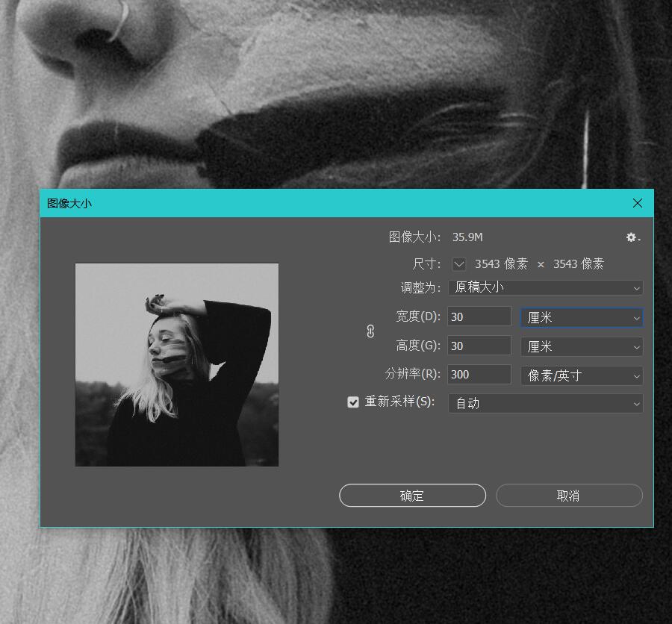The width and height of the screenshot is (672, 624).
Task: Toggle the constrain proportions chain link icon
Action: tap(370, 331)
